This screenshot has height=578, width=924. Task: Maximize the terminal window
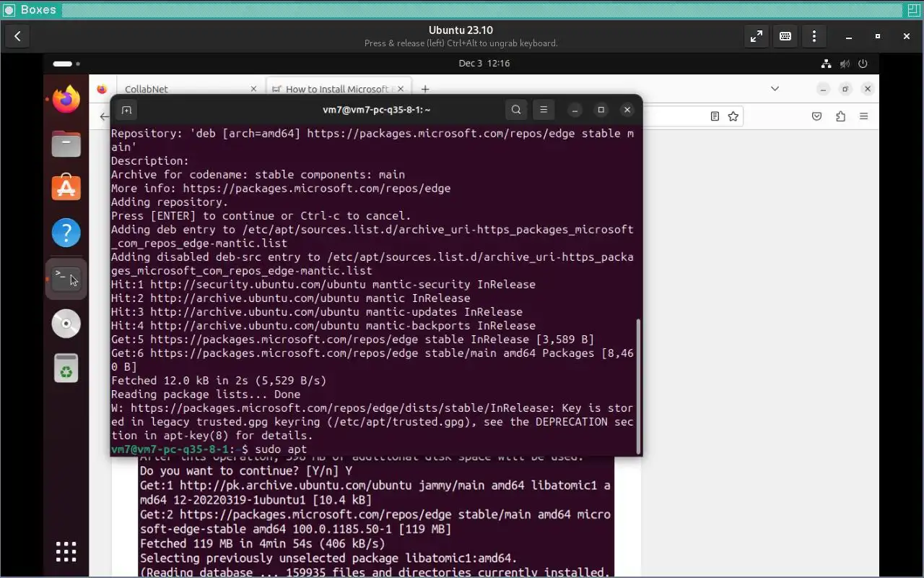601,110
